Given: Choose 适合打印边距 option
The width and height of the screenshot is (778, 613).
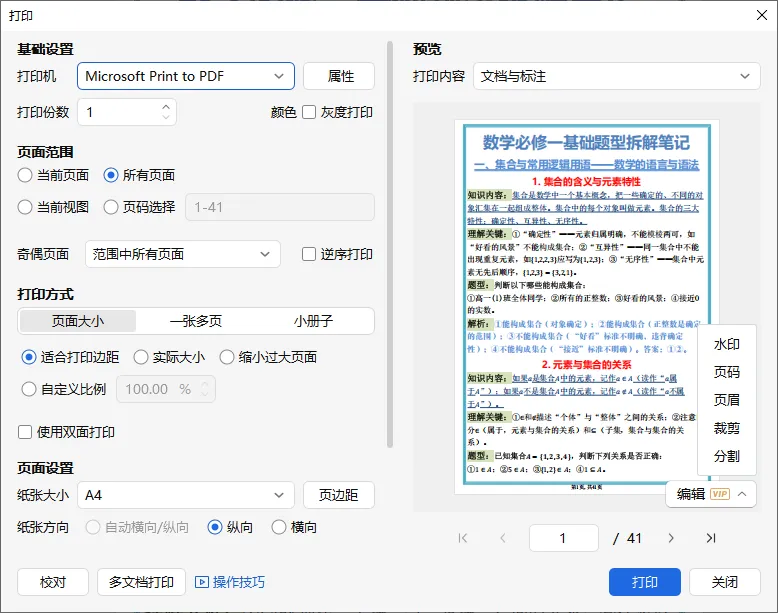Looking at the screenshot, I should pos(29,357).
